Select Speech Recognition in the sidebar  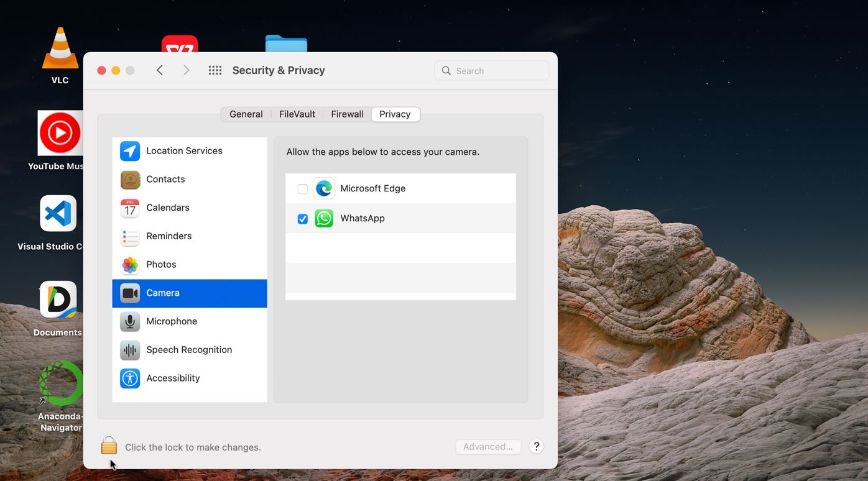188,350
